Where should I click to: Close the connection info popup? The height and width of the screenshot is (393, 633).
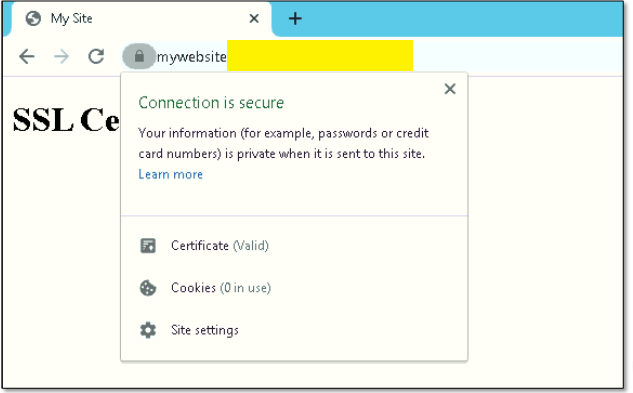click(x=450, y=89)
